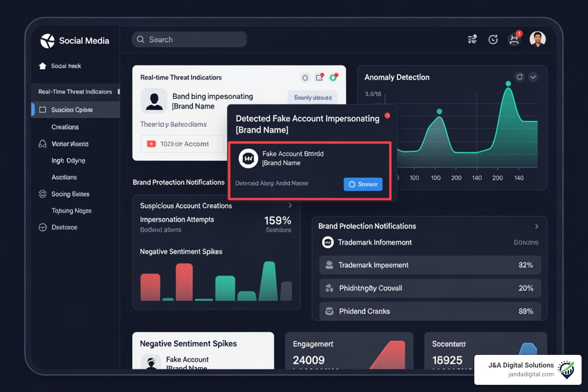Click the tallest green peak marker on chart

[x=508, y=83]
